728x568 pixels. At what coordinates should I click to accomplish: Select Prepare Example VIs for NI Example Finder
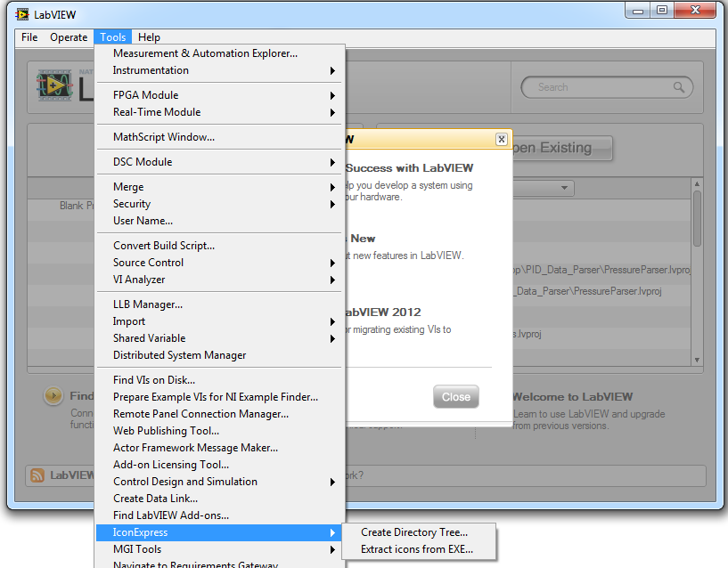pos(219,397)
